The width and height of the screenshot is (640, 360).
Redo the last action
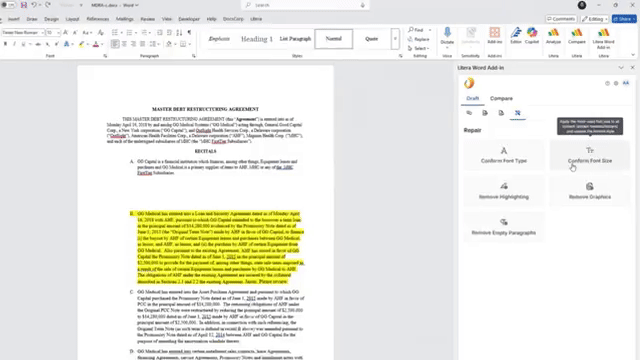48,5
